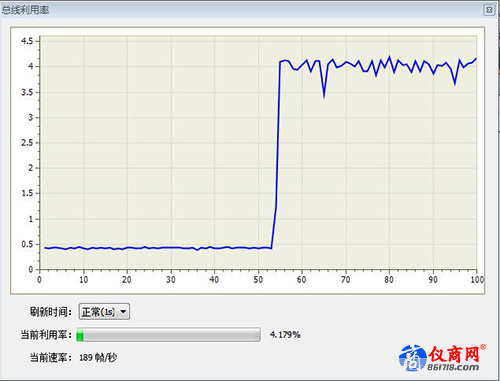500x381 pixels.
Task: Click the 刷新时间 label
Action: 51,312
